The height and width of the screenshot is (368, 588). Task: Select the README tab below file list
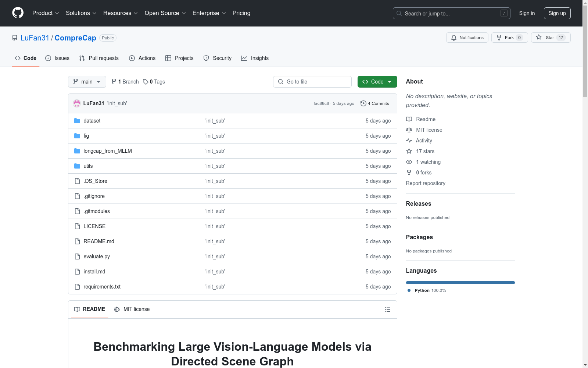[90, 309]
